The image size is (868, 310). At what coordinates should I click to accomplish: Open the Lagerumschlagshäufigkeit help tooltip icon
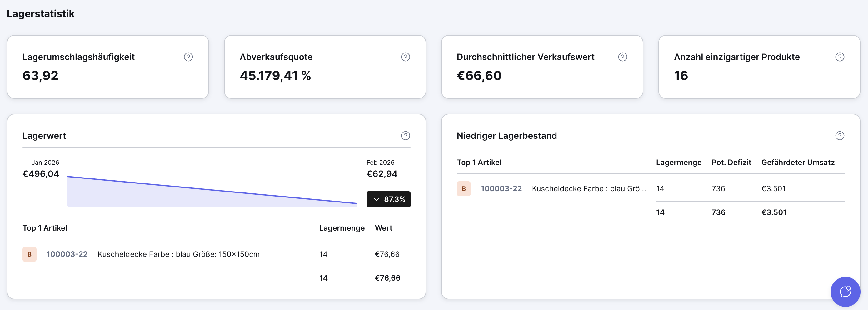point(188,57)
